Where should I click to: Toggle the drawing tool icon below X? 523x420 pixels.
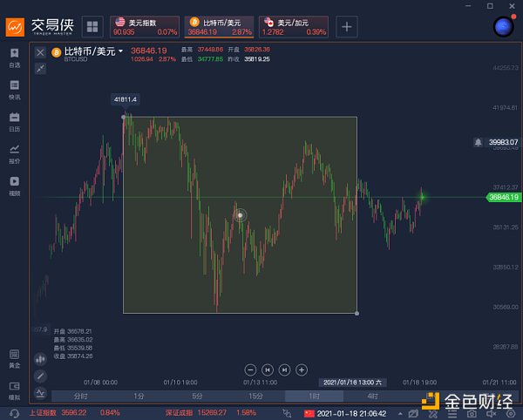40,68
